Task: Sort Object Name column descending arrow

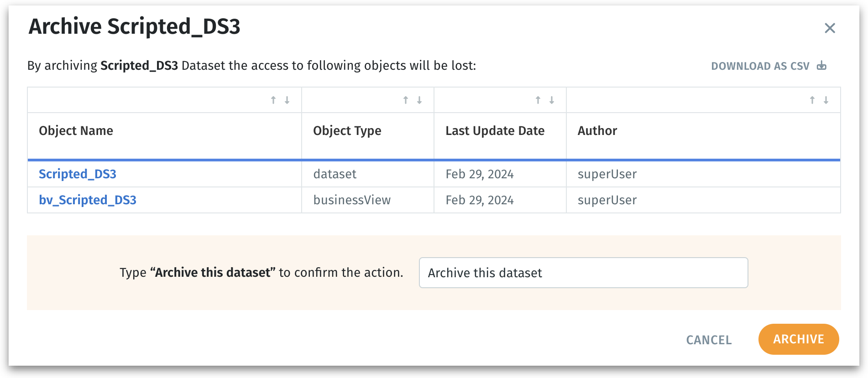Action: 287,100
